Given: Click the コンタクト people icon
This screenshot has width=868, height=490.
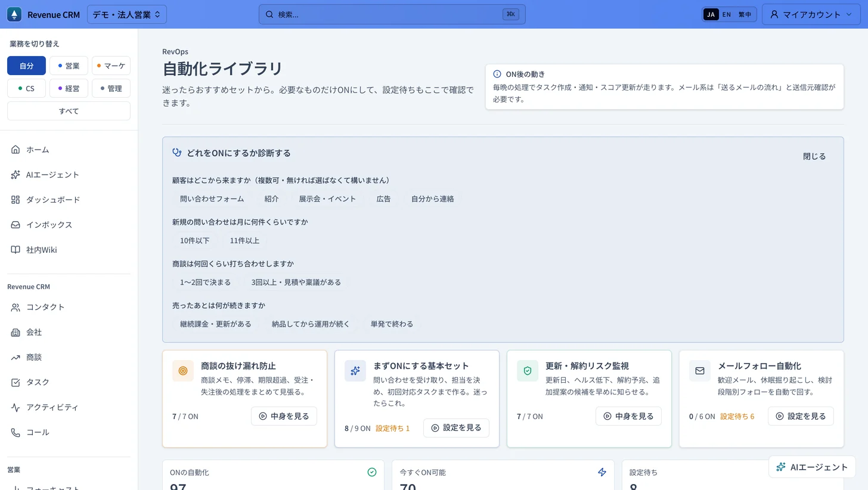Looking at the screenshot, I should pyautogui.click(x=15, y=307).
